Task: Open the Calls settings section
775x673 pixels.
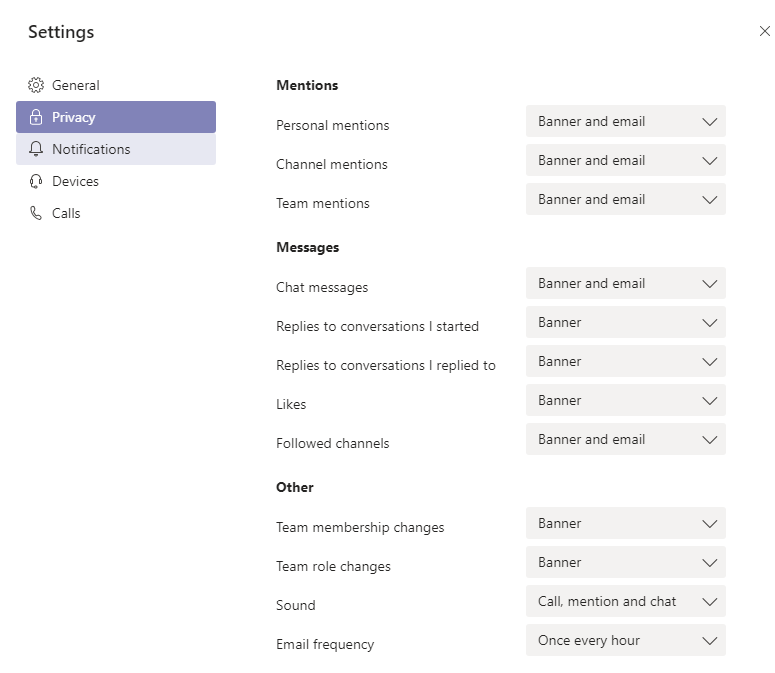Action: 116,213
